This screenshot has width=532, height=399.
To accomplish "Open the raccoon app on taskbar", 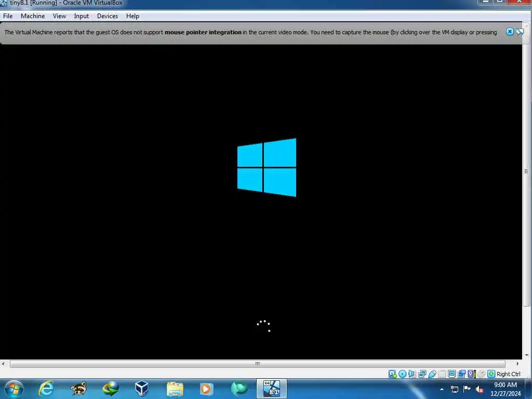I will [78, 389].
